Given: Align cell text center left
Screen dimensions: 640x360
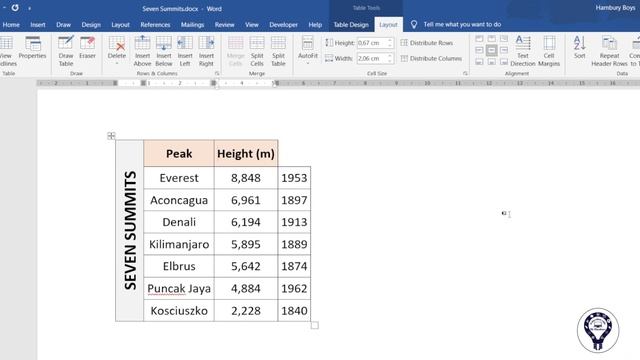Looking at the screenshot, I should (x=480, y=50).
